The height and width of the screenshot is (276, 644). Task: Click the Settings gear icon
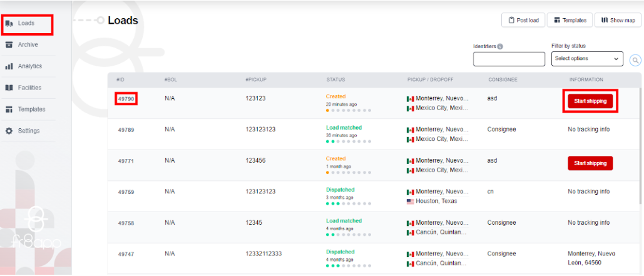pos(9,131)
